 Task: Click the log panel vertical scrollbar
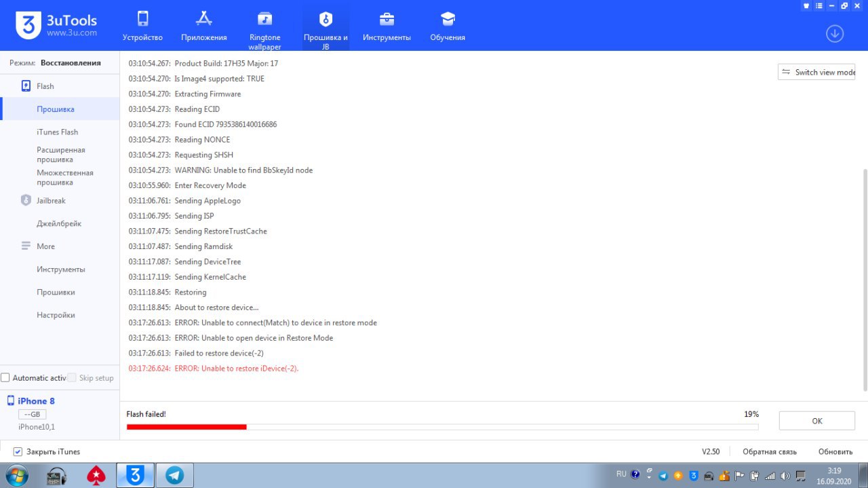tap(864, 280)
